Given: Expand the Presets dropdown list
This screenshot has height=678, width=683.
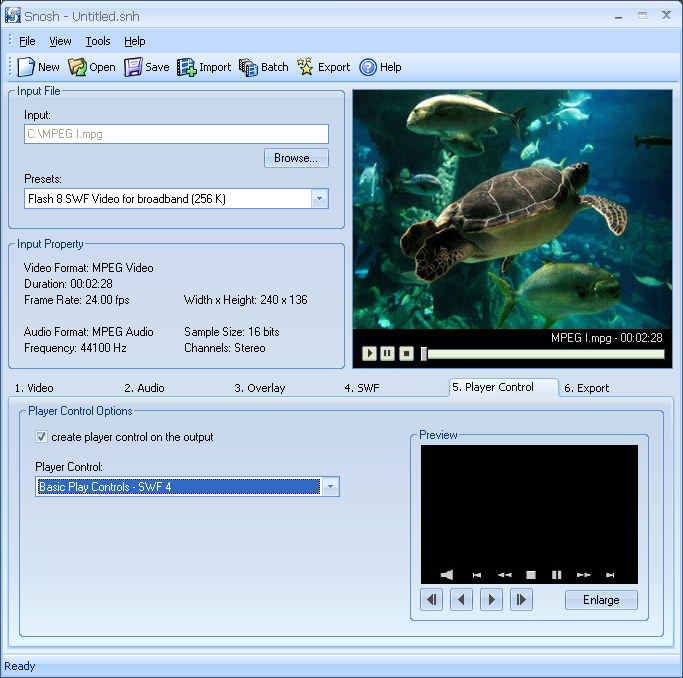Looking at the screenshot, I should 319,199.
